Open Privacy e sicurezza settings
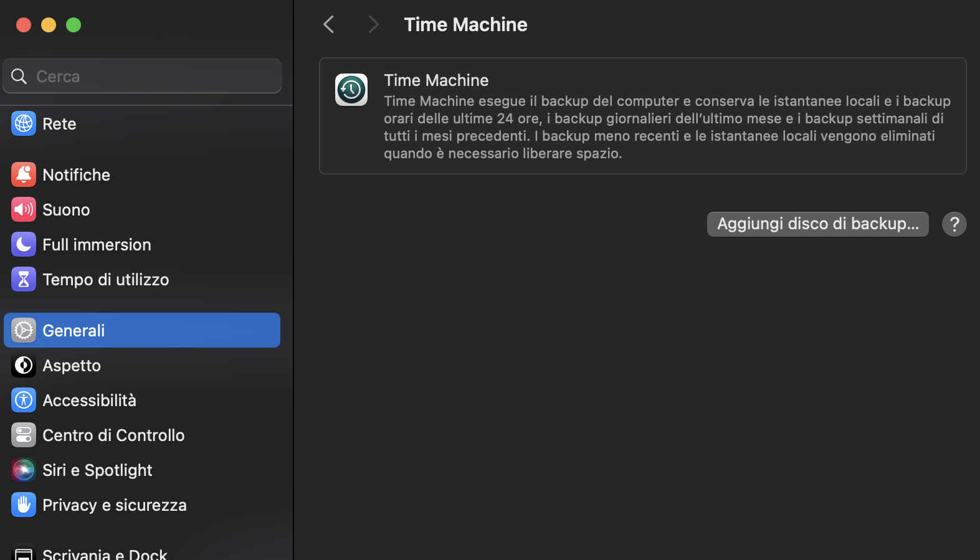 tap(142, 505)
